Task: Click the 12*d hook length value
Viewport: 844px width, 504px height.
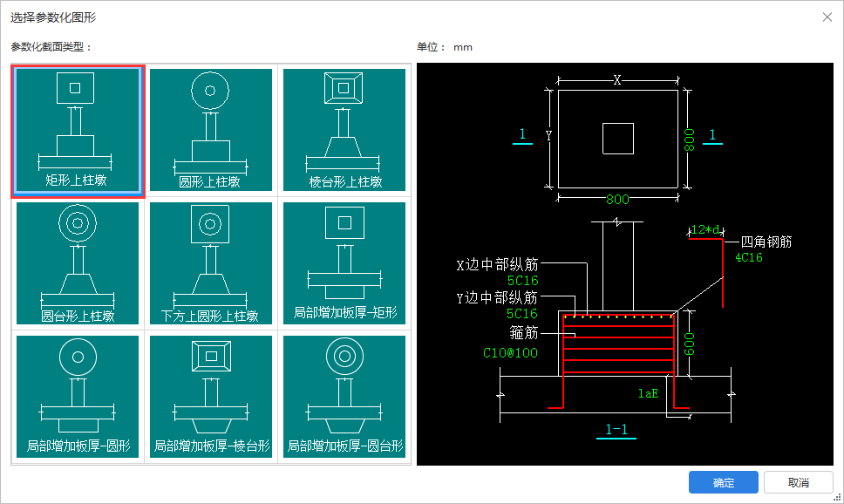Action: (x=705, y=229)
